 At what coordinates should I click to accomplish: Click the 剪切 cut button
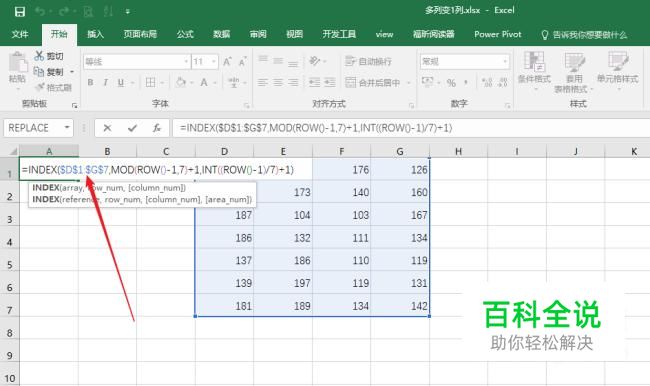49,56
